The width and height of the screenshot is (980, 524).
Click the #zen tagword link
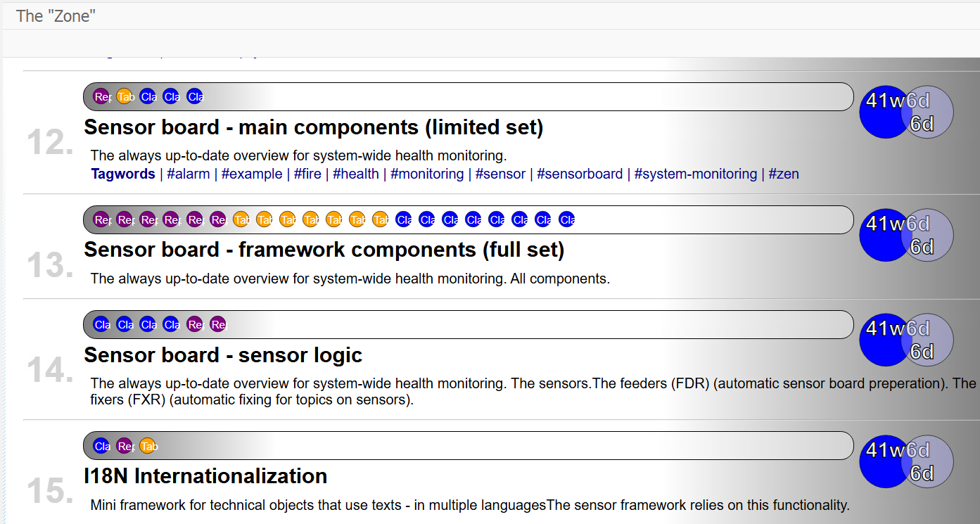(784, 174)
